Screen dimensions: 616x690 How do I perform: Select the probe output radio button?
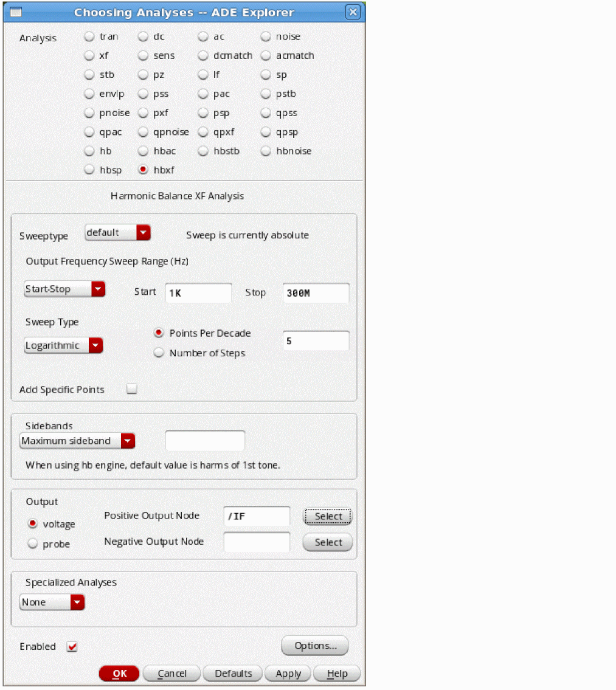point(33,544)
